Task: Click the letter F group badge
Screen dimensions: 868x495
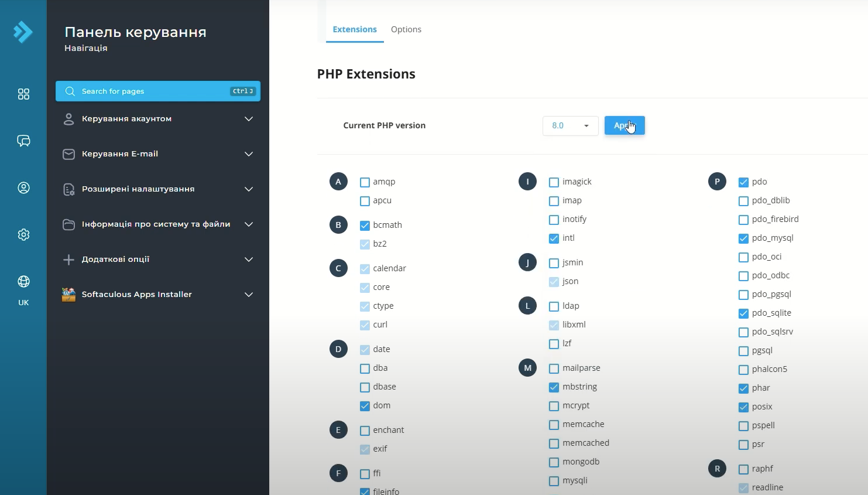Action: tap(338, 473)
